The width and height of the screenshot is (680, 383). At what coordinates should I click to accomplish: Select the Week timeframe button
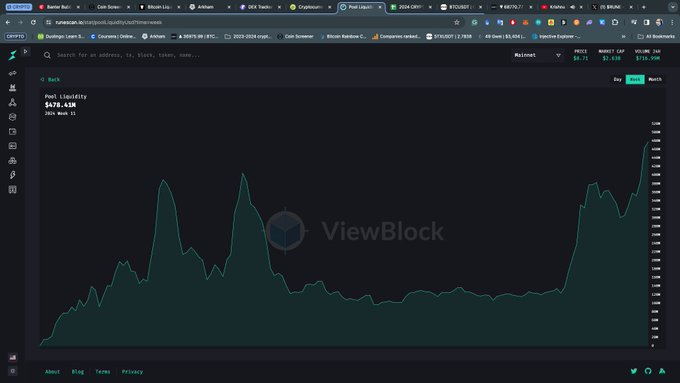635,79
